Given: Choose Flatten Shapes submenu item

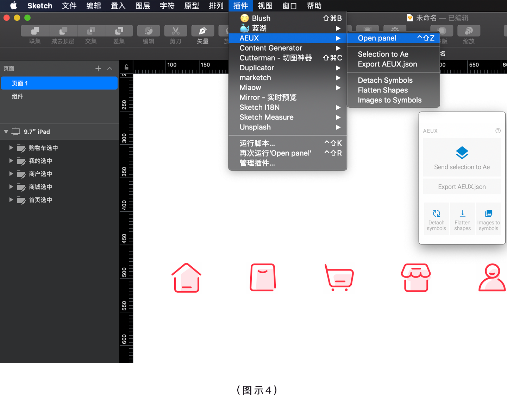Looking at the screenshot, I should pos(393,90).
